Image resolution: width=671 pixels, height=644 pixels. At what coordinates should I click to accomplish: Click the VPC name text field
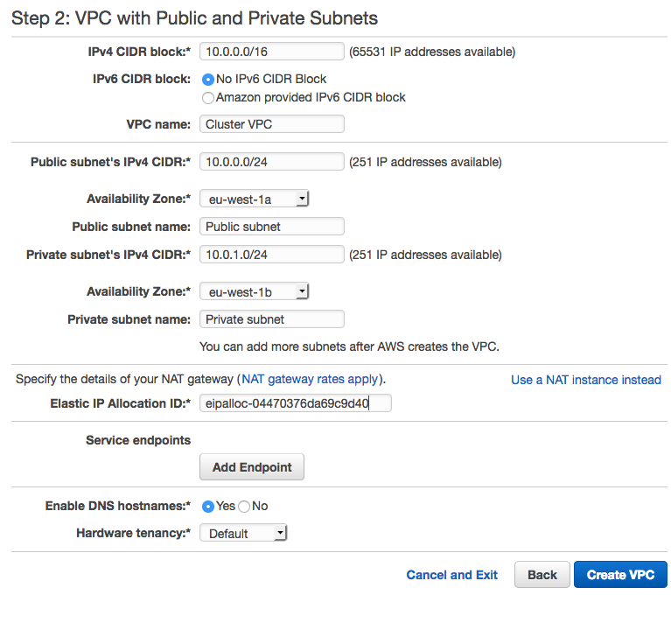point(272,124)
